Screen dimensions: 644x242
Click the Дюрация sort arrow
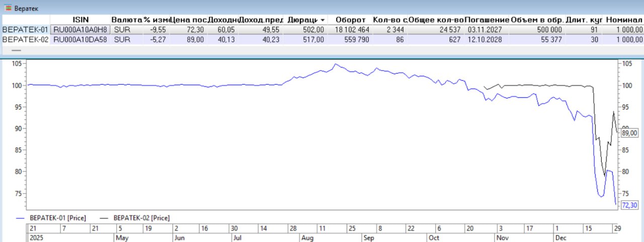321,20
